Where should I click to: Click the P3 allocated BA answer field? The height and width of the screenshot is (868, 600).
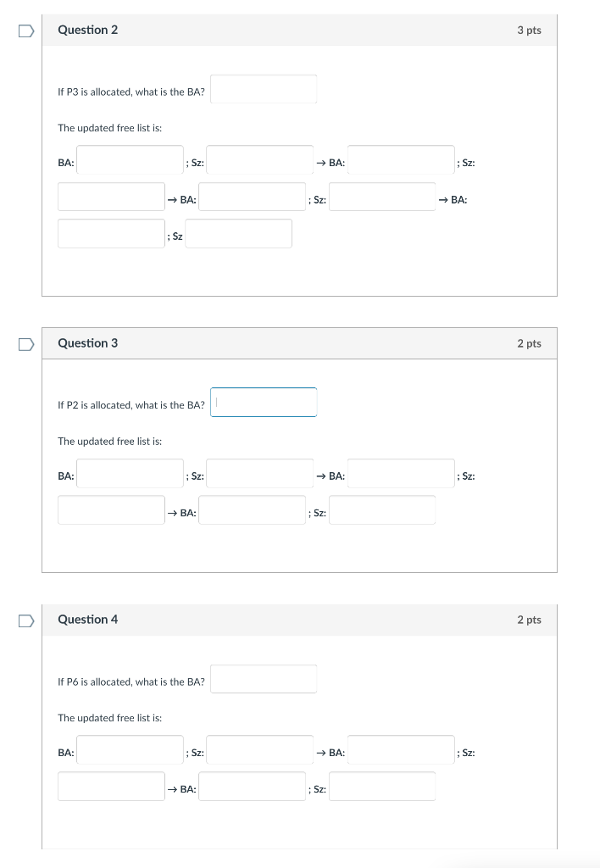pyautogui.click(x=264, y=89)
